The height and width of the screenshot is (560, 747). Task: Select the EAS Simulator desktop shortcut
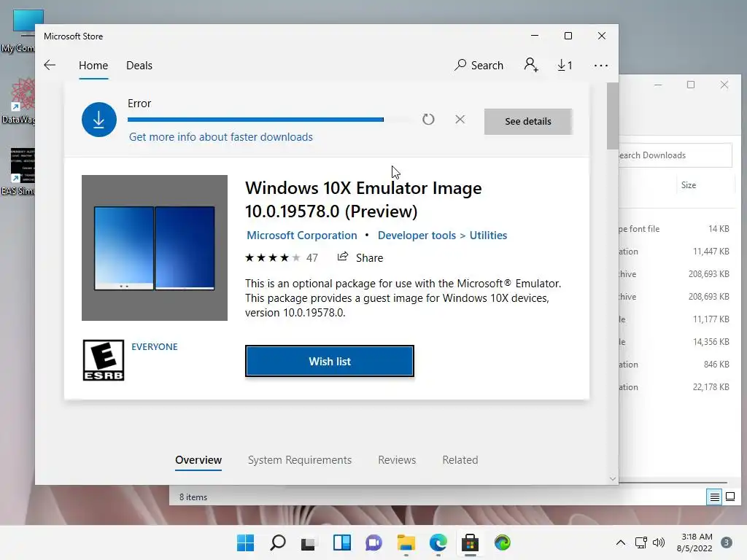coord(18,171)
